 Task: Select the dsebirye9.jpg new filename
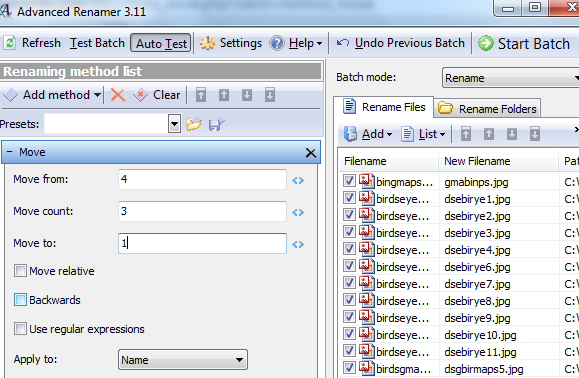pos(477,318)
